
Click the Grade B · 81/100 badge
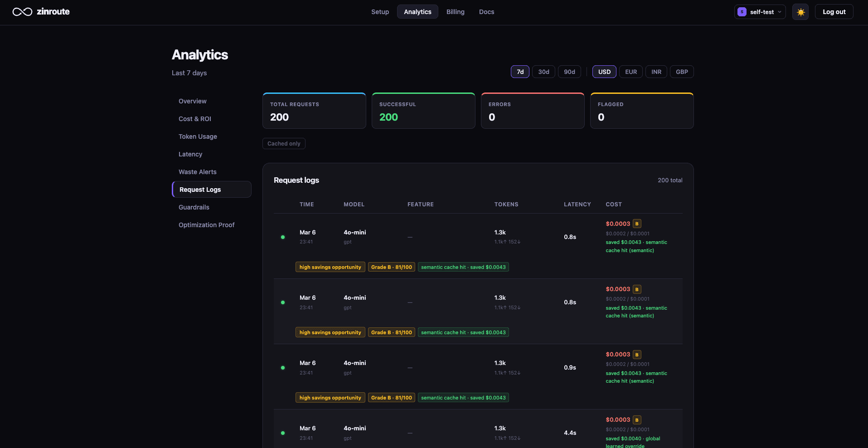click(391, 267)
